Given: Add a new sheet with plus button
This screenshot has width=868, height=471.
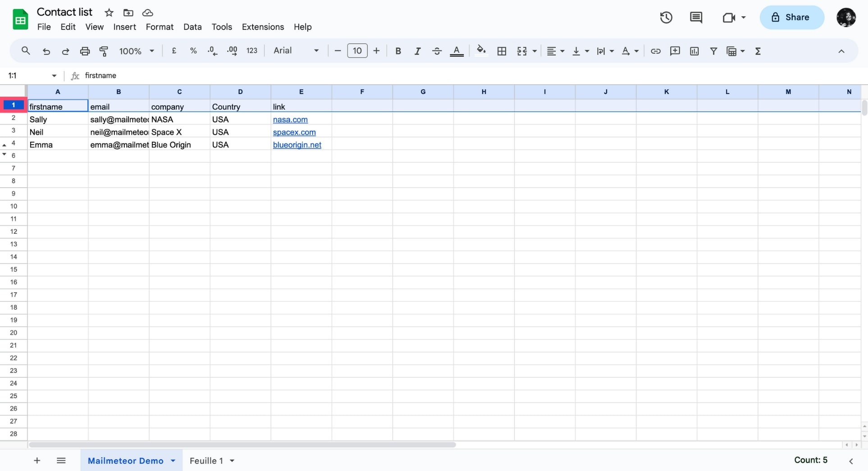Looking at the screenshot, I should (37, 461).
